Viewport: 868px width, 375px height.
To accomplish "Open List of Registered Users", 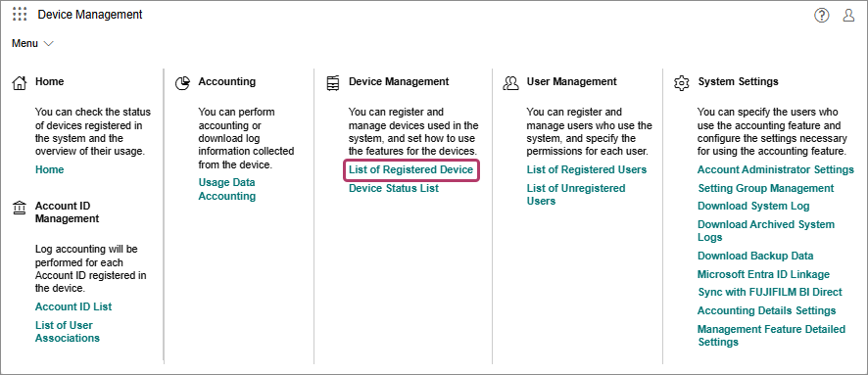I will pos(587,169).
